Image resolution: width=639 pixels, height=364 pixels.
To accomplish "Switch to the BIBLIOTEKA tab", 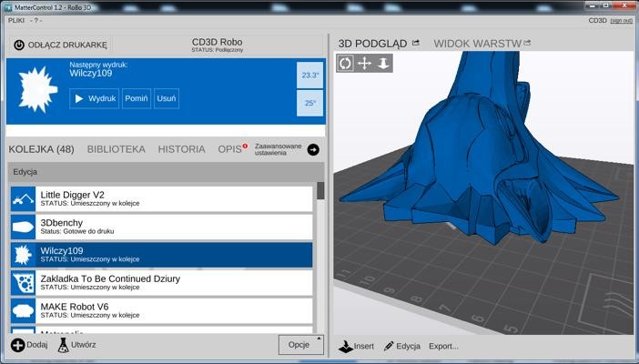I will (x=116, y=149).
